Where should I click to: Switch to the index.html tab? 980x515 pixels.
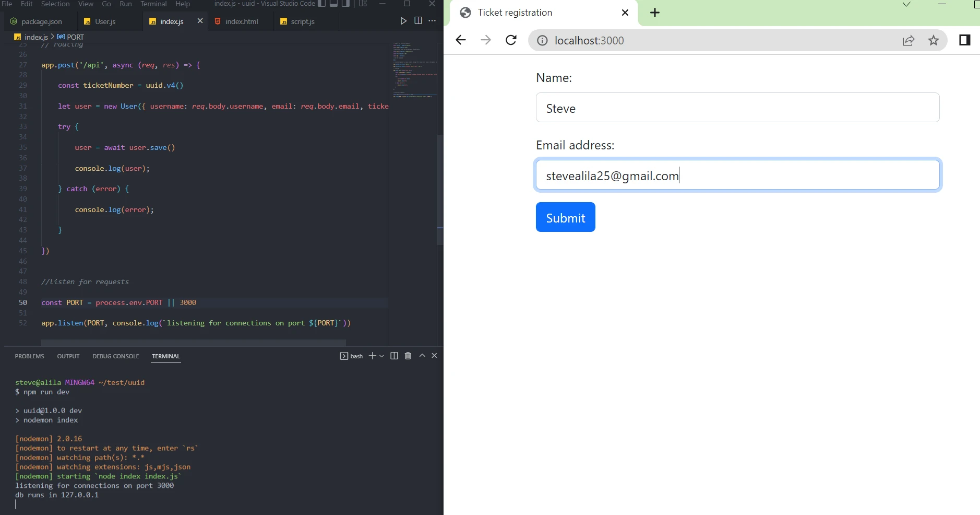[x=241, y=21]
